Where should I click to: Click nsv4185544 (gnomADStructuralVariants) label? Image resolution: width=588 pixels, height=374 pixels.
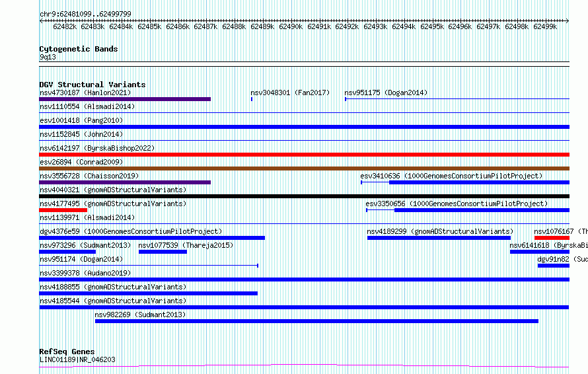(113, 301)
